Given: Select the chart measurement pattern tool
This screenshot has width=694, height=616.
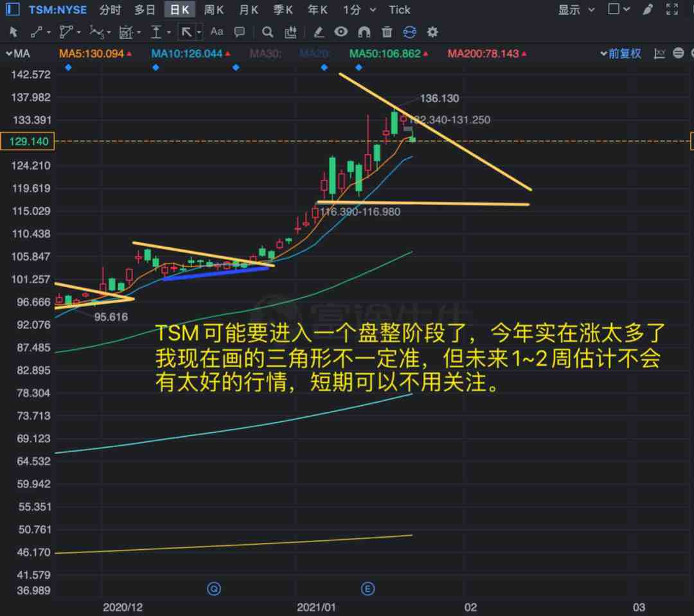Looking at the screenshot, I should click(x=126, y=32).
